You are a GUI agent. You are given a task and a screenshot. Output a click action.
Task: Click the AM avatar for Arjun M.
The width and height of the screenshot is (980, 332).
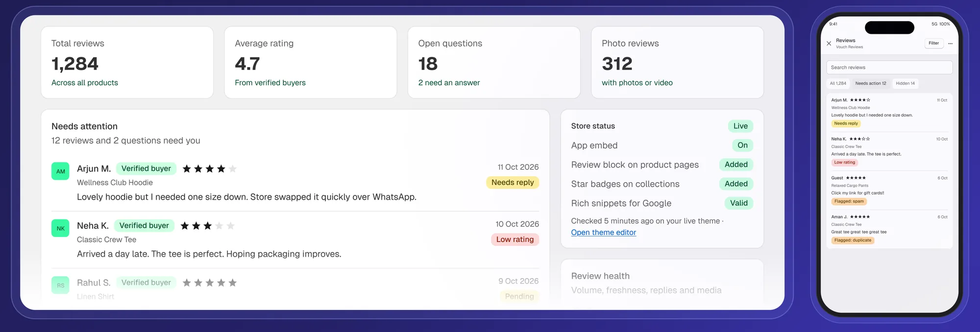pyautogui.click(x=60, y=171)
